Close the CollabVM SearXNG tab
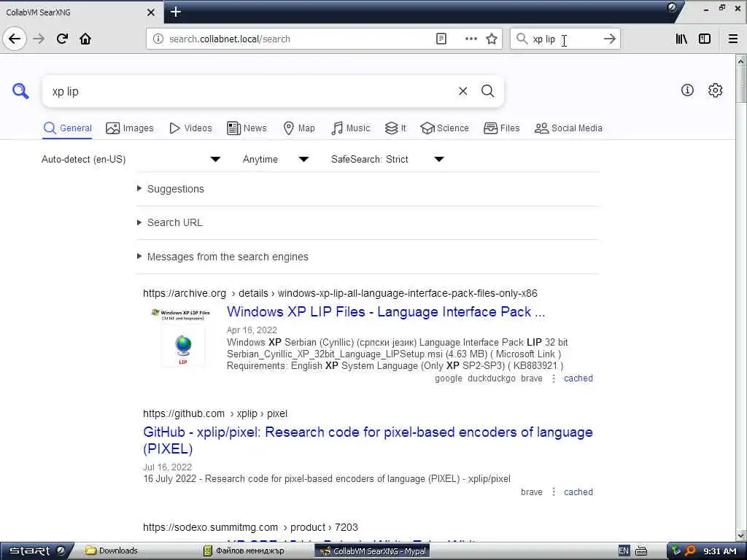Screen dimensions: 747x560 pyautogui.click(x=150, y=12)
